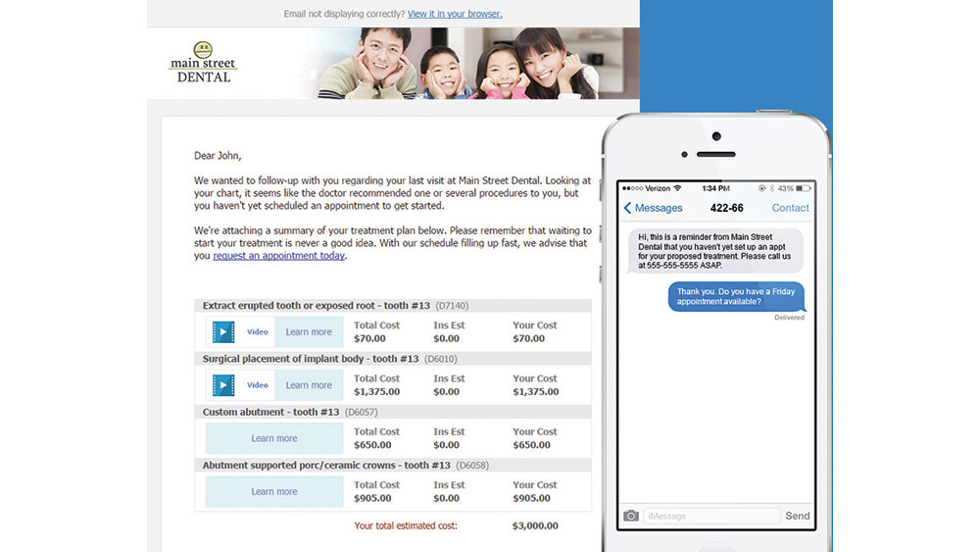Tap the Messages back chevron on phone

(x=627, y=208)
